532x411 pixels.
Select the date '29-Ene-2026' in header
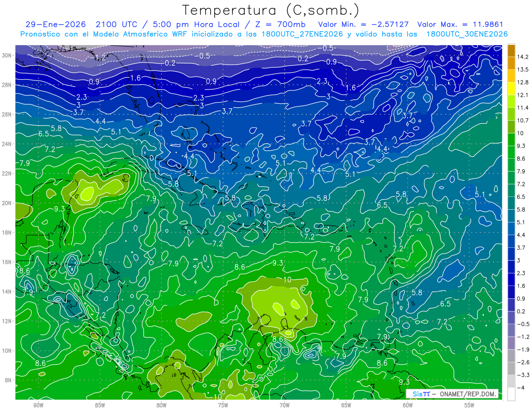click(x=56, y=25)
